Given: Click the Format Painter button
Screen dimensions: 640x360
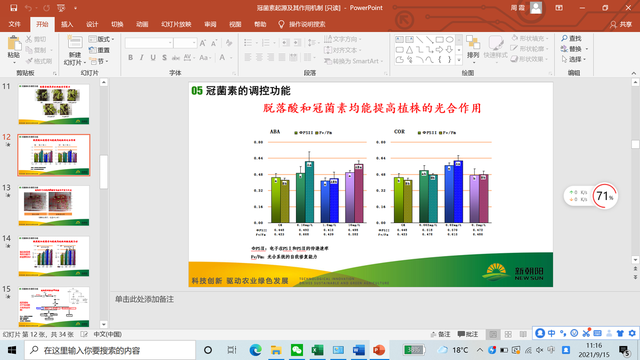Looking at the screenshot, I should pyautogui.click(x=38, y=61).
